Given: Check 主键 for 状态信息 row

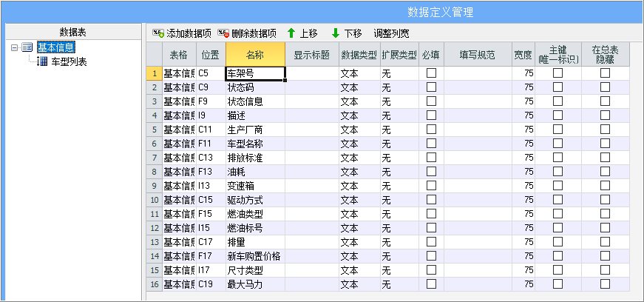Looking at the screenshot, I should coord(557,101).
